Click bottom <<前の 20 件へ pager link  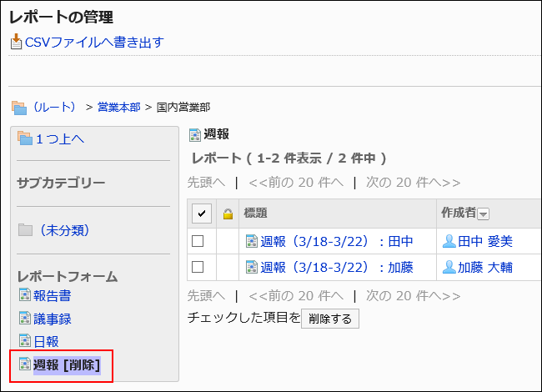point(296,295)
